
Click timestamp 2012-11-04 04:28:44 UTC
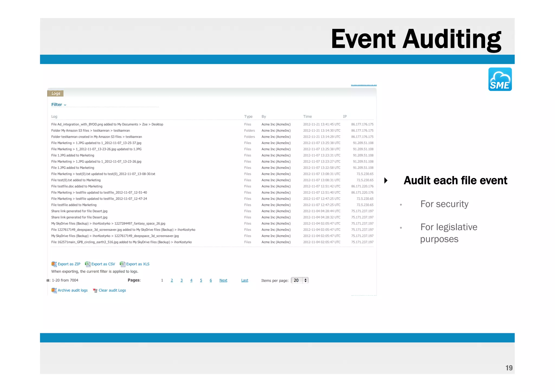322,211
